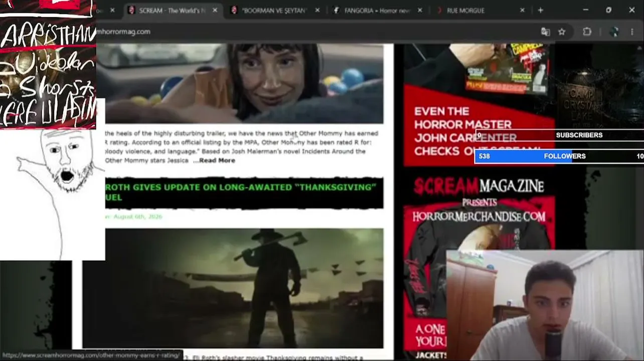644x361 pixels.
Task: Click the Eli Roth article excerpt text
Action: (x=273, y=357)
